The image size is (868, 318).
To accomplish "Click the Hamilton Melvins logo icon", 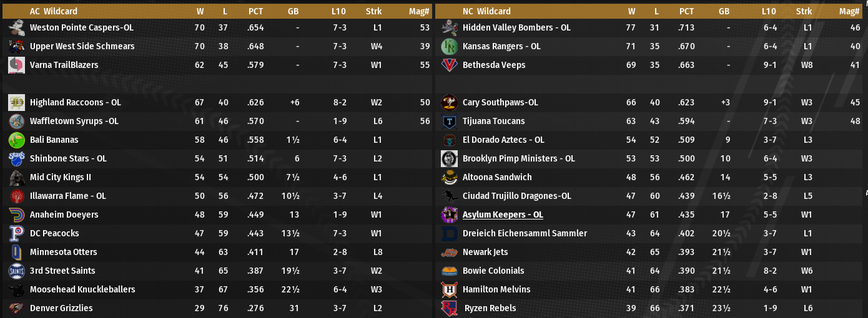I will 450,289.
